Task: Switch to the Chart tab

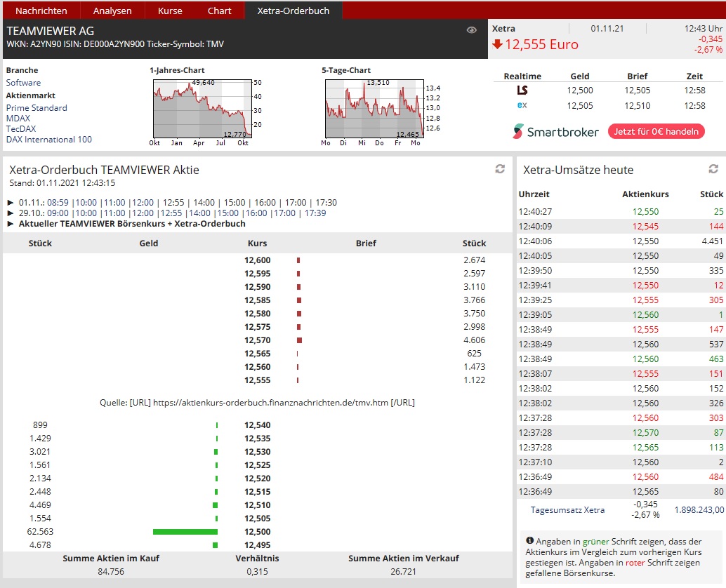Action: click(219, 11)
